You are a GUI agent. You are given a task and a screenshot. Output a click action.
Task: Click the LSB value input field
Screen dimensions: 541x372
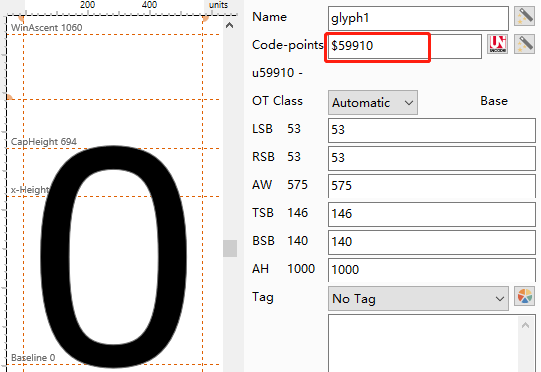pyautogui.click(x=432, y=130)
